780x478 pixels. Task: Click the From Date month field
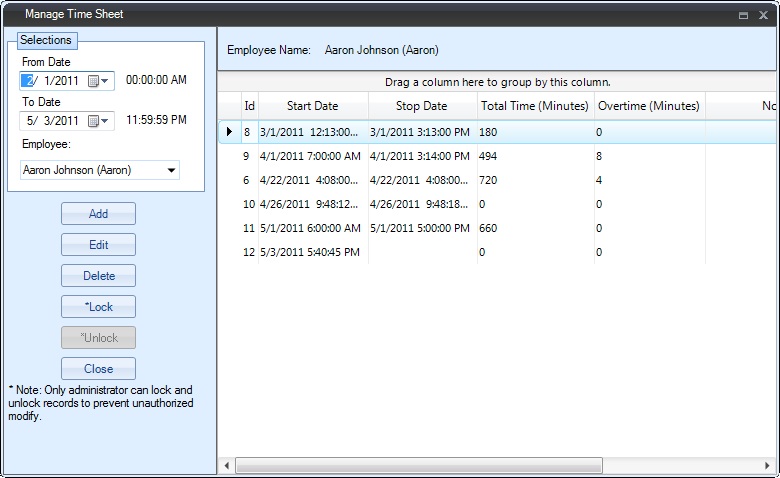[x=28, y=81]
